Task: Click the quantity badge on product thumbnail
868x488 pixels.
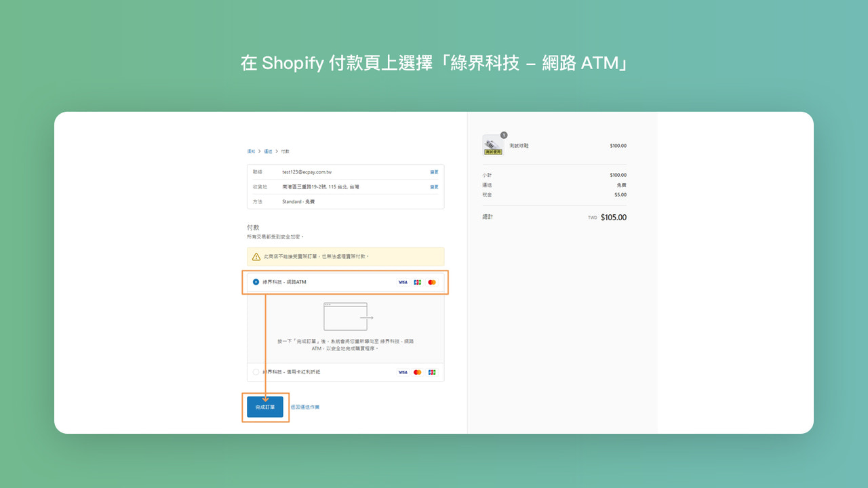Action: pos(504,135)
